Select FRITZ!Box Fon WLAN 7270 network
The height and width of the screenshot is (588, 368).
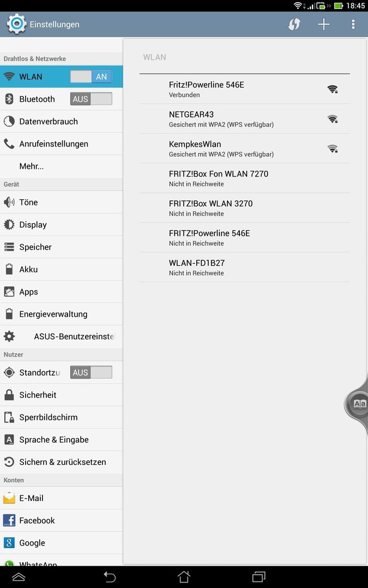coord(244,178)
